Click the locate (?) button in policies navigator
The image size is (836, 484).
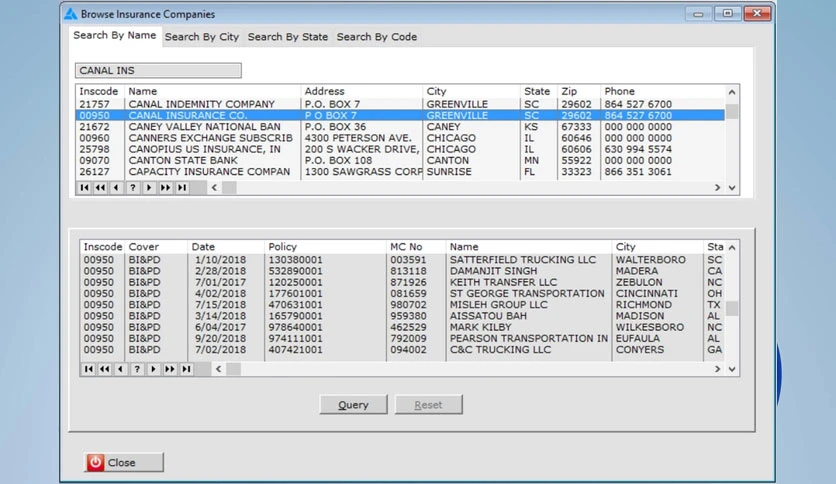click(x=137, y=369)
